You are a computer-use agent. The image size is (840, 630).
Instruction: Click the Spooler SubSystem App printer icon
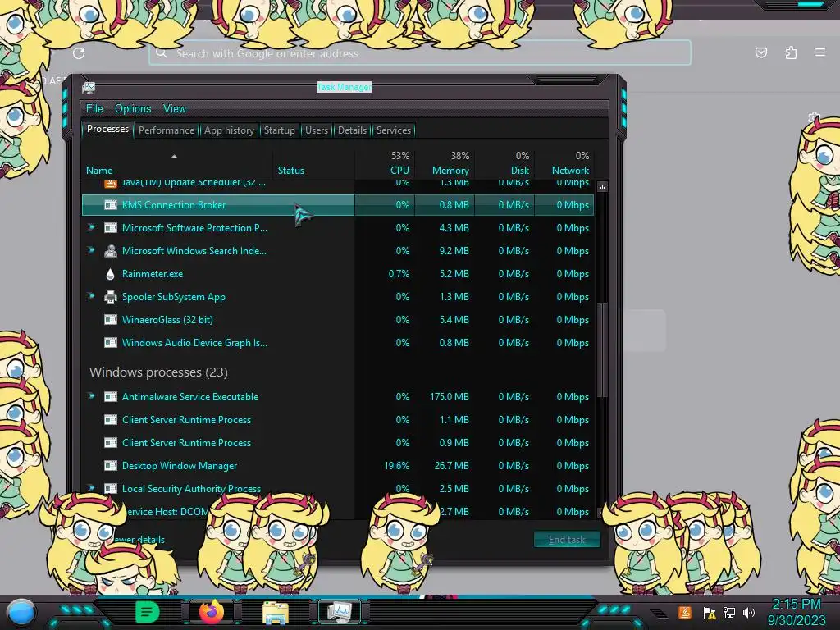[111, 297]
